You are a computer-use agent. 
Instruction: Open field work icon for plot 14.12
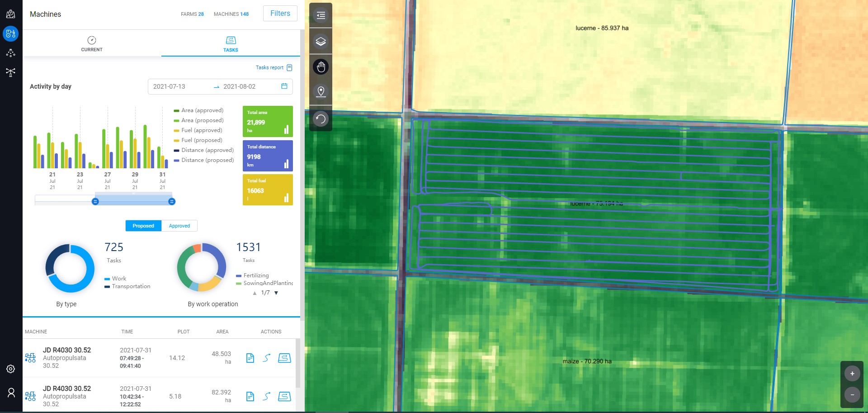tap(284, 358)
